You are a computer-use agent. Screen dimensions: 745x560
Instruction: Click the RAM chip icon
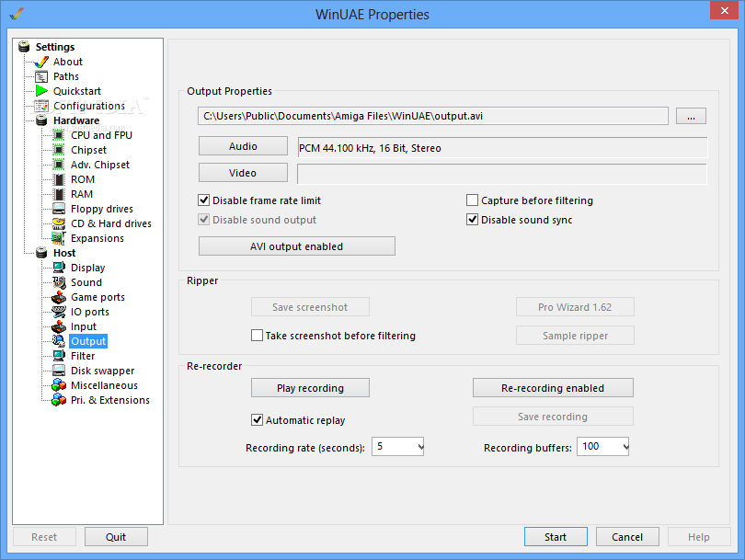click(59, 194)
